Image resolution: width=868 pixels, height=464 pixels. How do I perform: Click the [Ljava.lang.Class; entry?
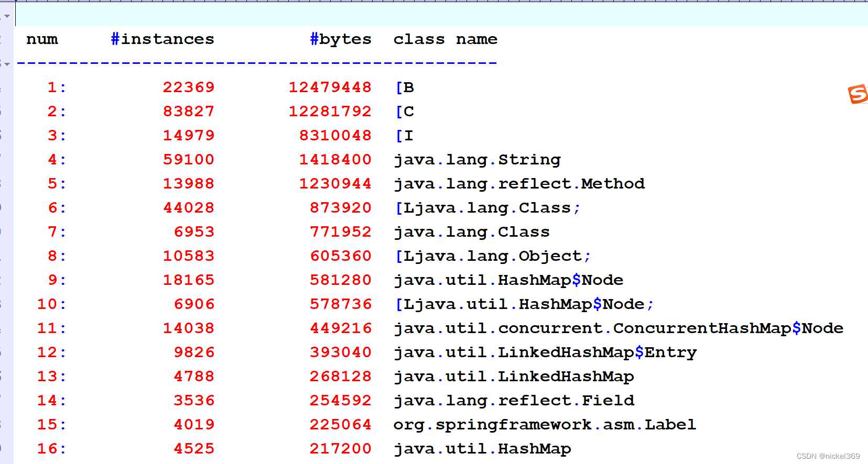point(487,208)
